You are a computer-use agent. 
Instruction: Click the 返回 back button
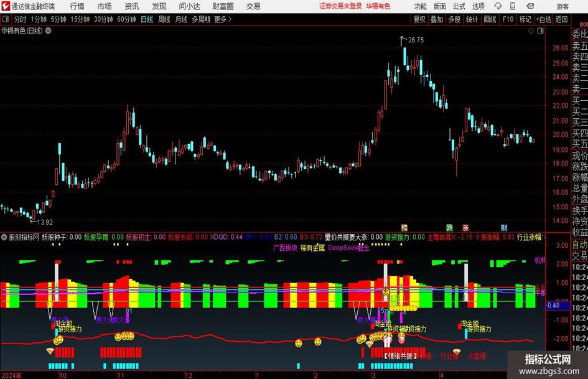tap(561, 19)
